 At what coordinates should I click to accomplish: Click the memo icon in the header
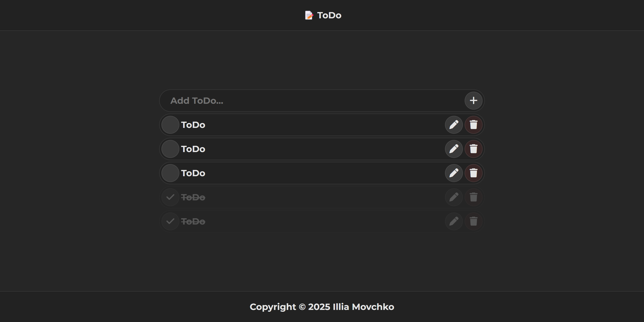(309, 15)
